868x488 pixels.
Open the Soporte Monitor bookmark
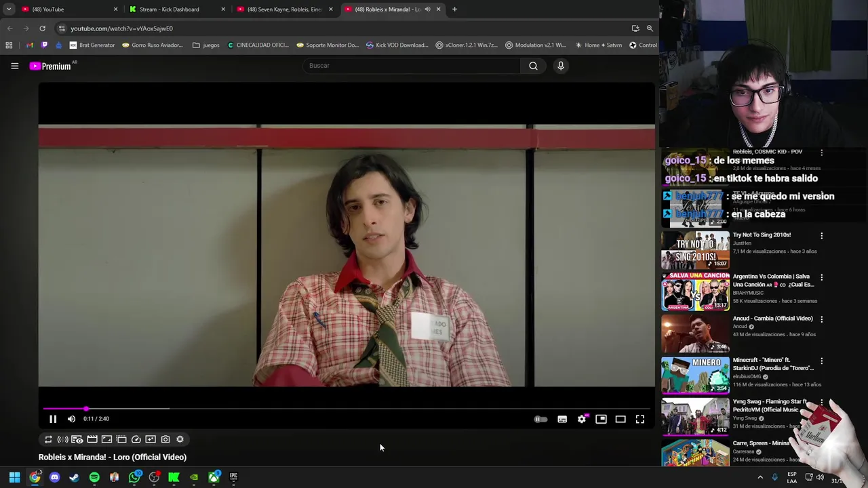[x=328, y=45]
